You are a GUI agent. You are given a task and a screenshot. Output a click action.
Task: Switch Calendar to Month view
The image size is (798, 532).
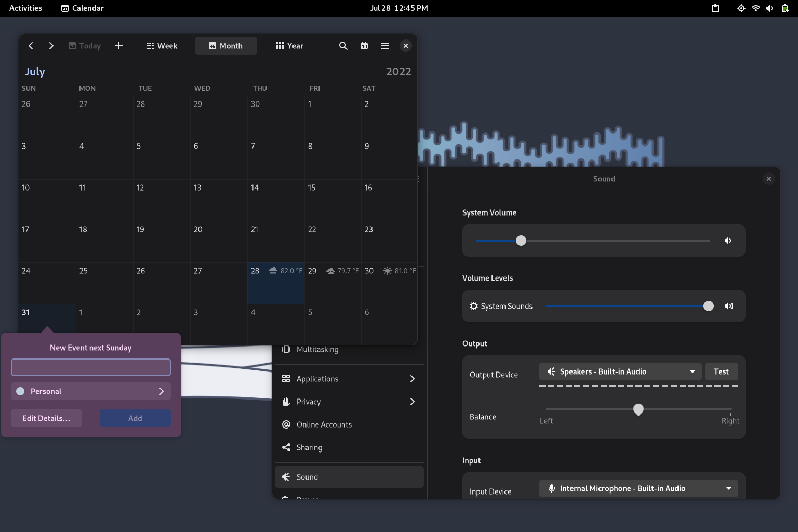225,46
